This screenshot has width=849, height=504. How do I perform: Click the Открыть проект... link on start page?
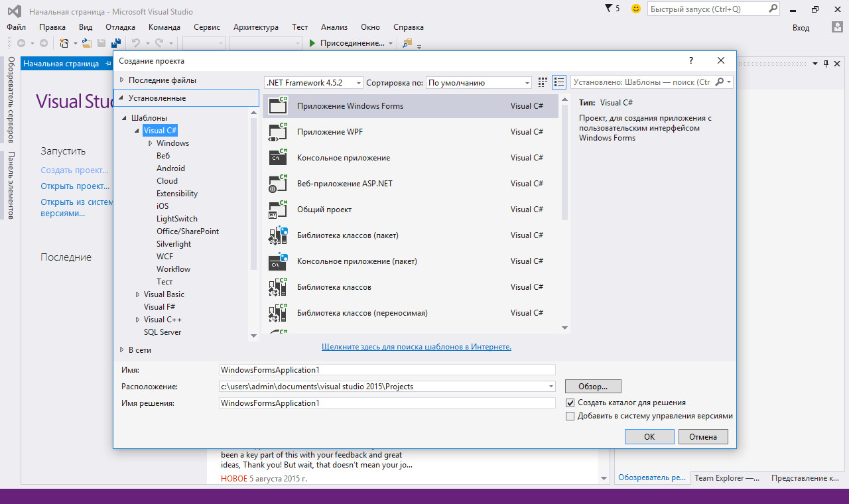[75, 186]
